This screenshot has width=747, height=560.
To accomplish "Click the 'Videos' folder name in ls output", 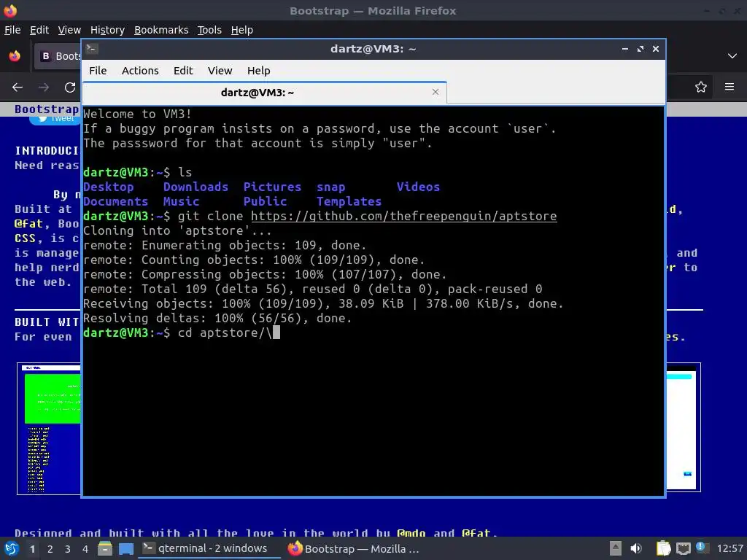I will [418, 187].
